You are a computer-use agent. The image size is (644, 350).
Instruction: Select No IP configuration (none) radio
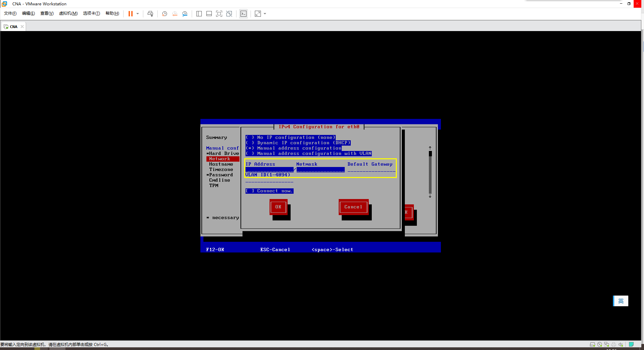(290, 138)
